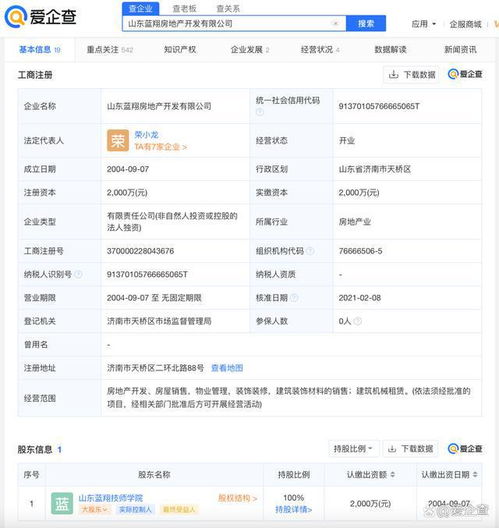Sort by 认缴出资日期 using the sort arrows
This screenshot has height=528, width=499.
pos(475,475)
